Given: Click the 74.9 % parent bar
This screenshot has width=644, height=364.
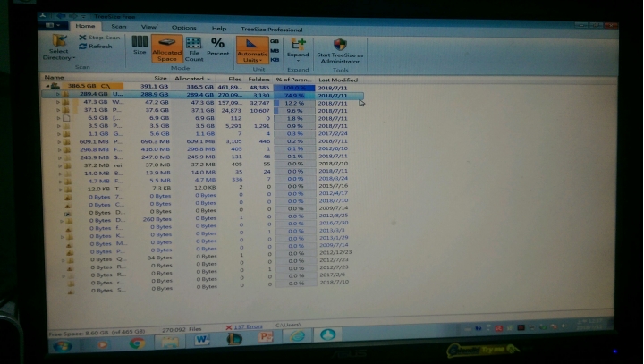Looking at the screenshot, I should (294, 96).
